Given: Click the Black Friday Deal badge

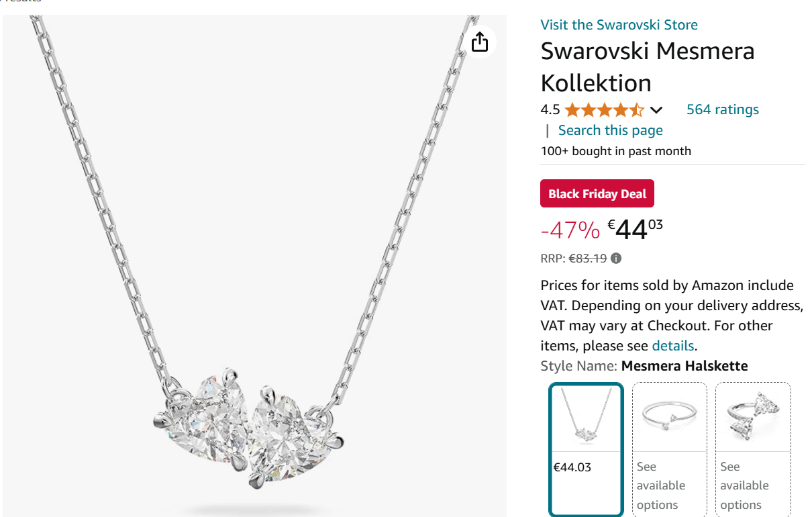Looking at the screenshot, I should tap(597, 194).
